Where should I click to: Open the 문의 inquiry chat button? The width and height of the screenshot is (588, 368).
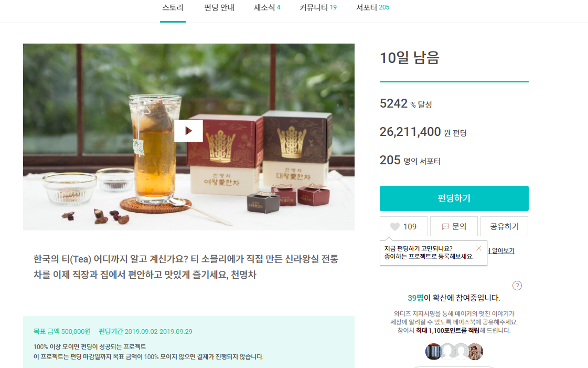click(x=454, y=226)
